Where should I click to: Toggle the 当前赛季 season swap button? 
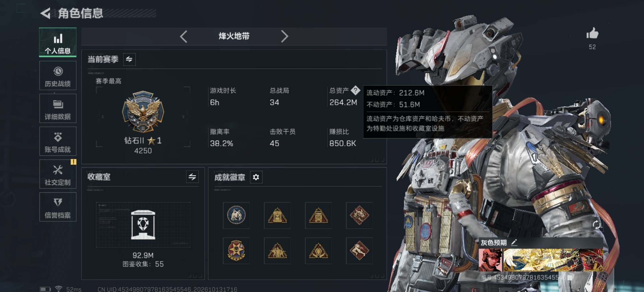129,59
